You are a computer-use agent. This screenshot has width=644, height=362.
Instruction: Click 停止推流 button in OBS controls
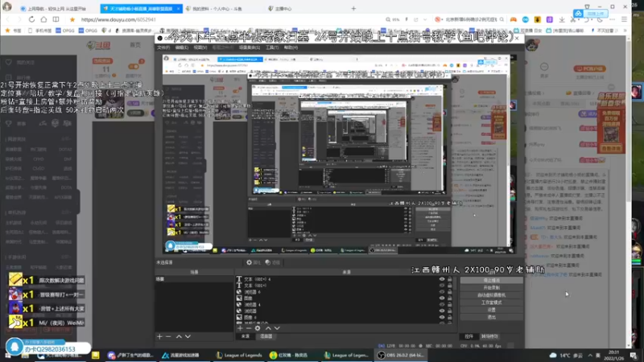point(492,280)
